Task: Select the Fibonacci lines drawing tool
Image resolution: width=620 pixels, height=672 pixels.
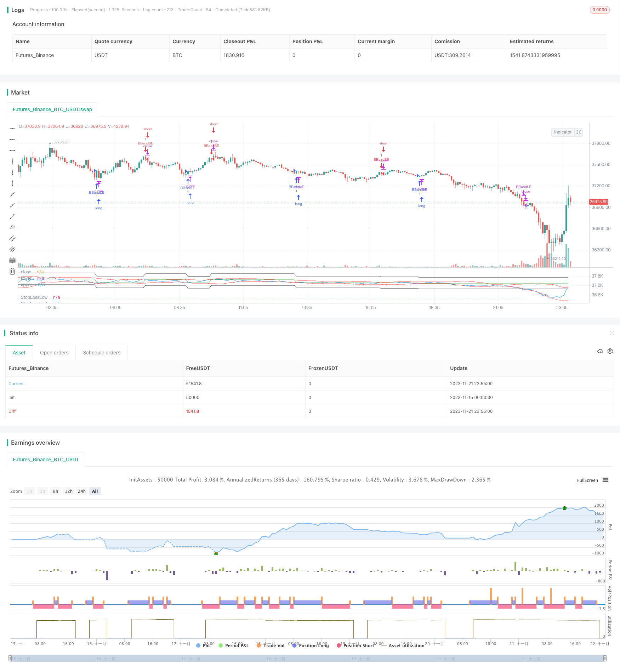Action: point(12,260)
